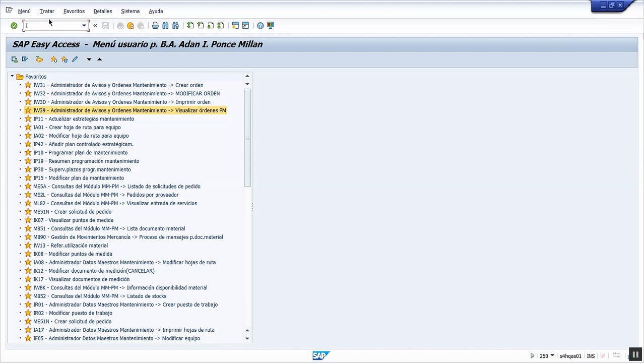Create a new GUI window icon

pos(235,26)
